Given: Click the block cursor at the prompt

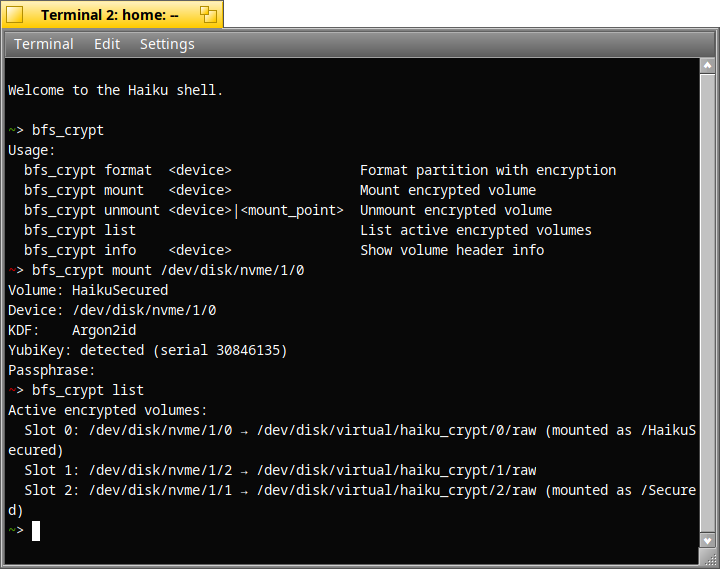Looking at the screenshot, I should point(36,530).
